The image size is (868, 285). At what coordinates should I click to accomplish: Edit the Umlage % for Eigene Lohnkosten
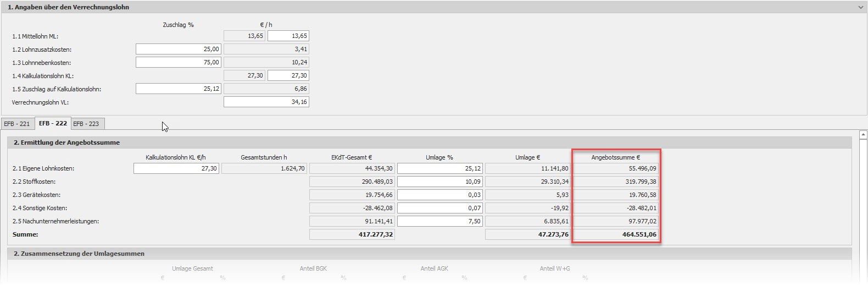[x=439, y=168]
